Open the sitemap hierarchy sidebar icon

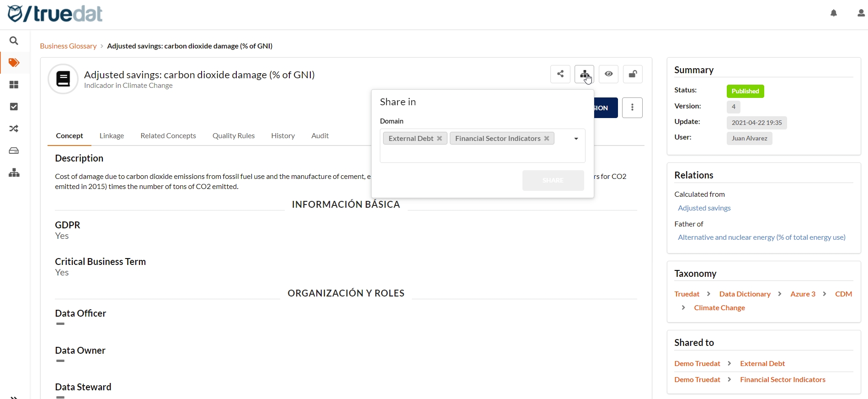point(14,173)
